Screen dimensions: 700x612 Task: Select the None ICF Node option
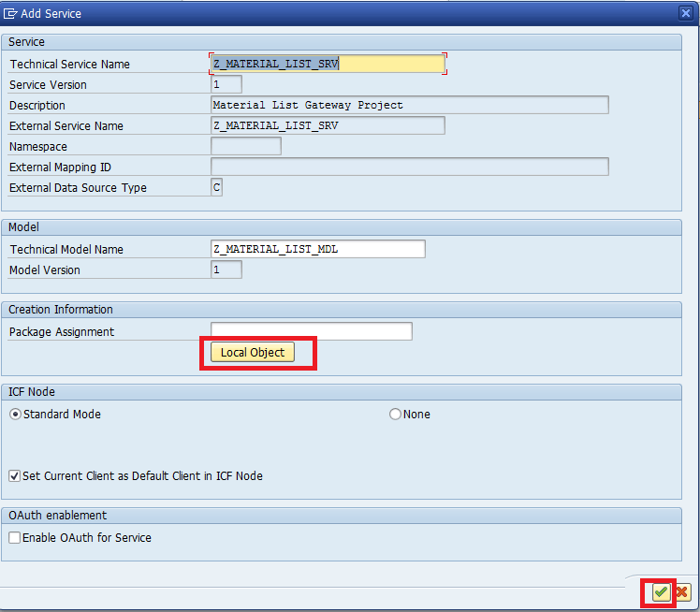click(395, 414)
